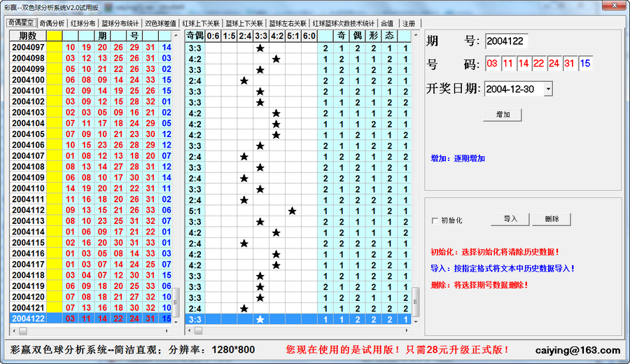Screen dimensions: 630x364
Task: Select row with period 2004112
Action: click(x=91, y=210)
